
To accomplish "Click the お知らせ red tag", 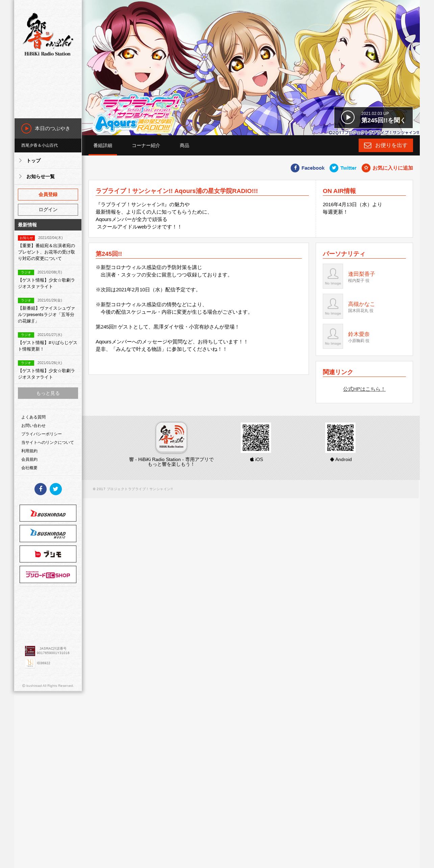I will coord(26,238).
